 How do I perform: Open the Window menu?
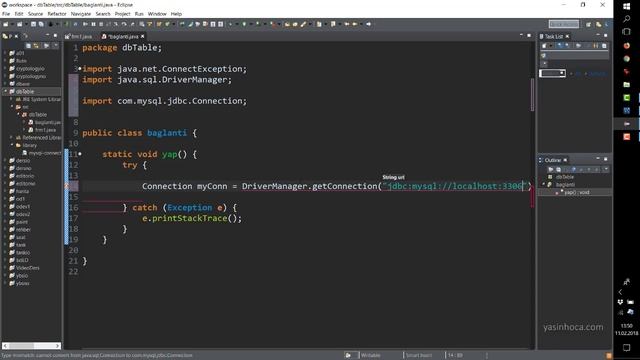[157, 14]
